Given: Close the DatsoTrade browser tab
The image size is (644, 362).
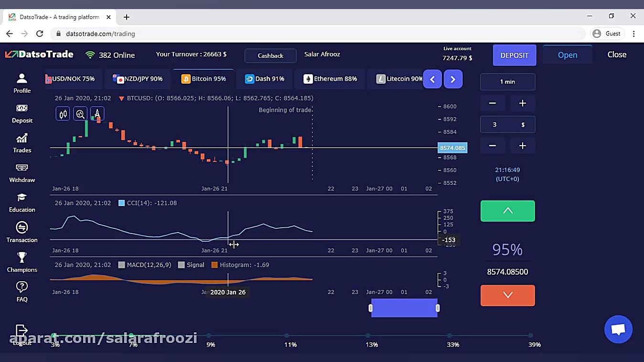Looking at the screenshot, I should [108, 17].
